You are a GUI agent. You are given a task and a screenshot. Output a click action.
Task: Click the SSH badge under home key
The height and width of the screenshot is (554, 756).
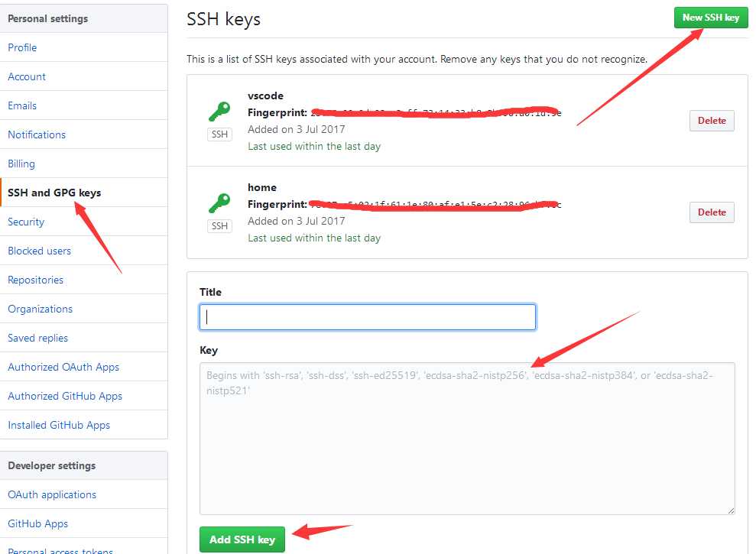(219, 226)
